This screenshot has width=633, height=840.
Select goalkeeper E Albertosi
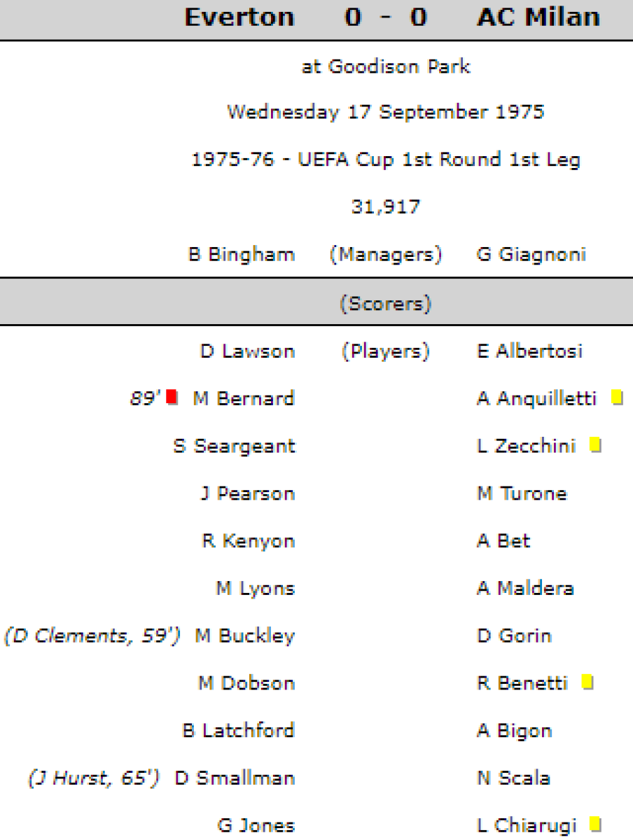[529, 351]
